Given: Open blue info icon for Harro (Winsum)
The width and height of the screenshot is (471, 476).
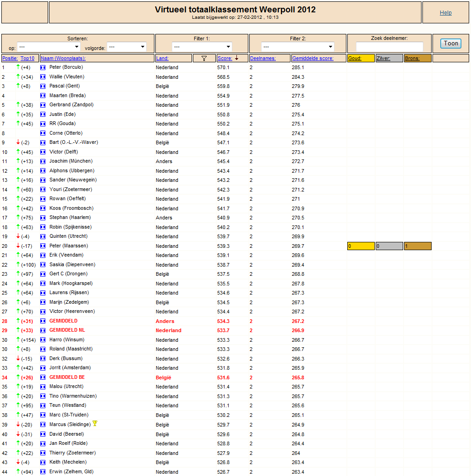Looking at the screenshot, I should pos(43,340).
